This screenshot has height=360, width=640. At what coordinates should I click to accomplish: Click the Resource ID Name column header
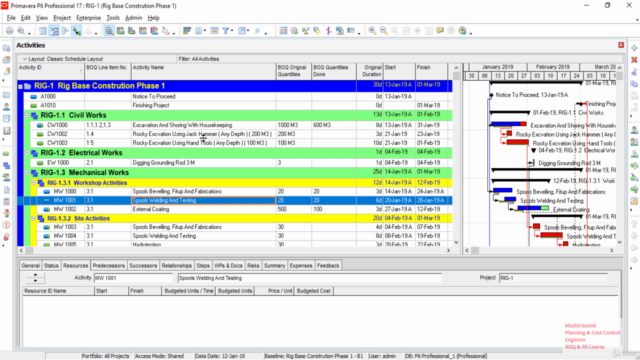tap(58, 291)
